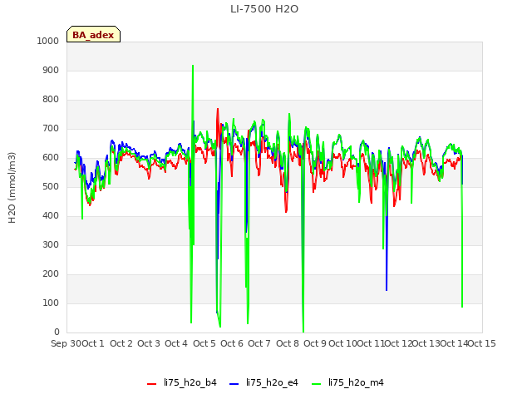
Task: Click the green minimum at zero on Oct 8
Action: pos(303,332)
